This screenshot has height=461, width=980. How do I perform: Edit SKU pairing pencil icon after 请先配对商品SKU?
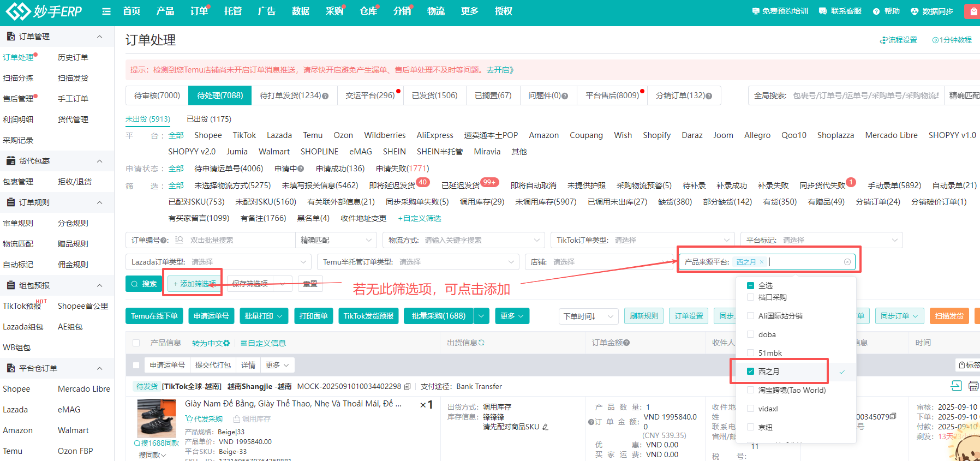[545, 427]
